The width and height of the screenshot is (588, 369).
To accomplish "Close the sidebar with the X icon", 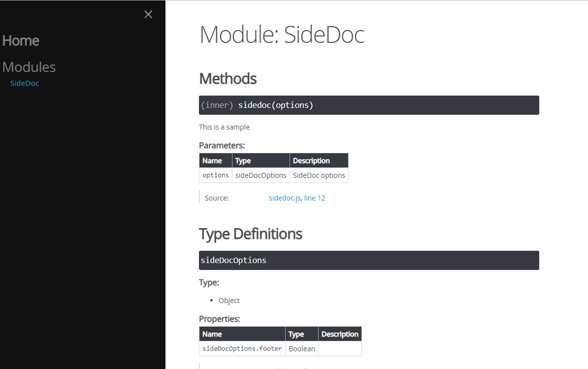I will [x=148, y=14].
